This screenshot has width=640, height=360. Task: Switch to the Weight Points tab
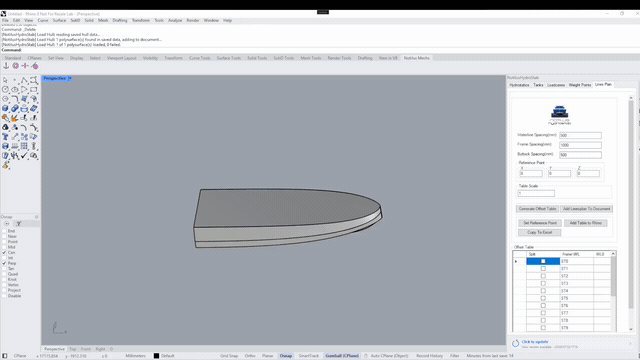coord(580,85)
